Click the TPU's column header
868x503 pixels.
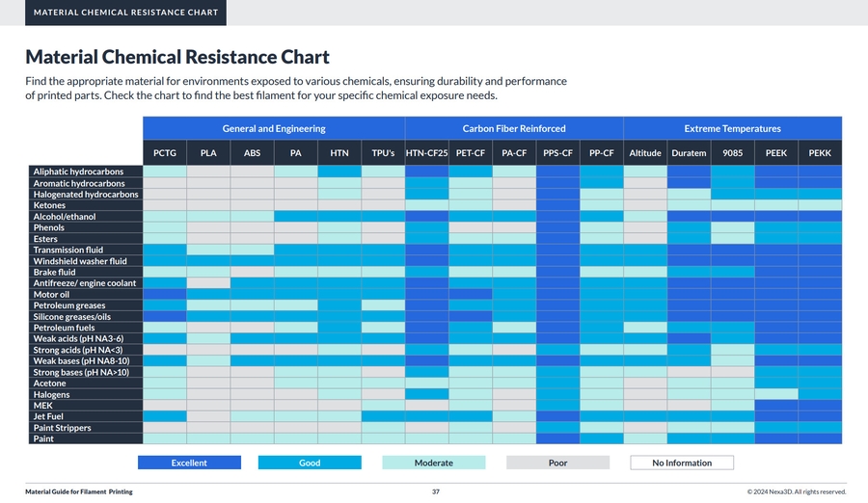[383, 152]
